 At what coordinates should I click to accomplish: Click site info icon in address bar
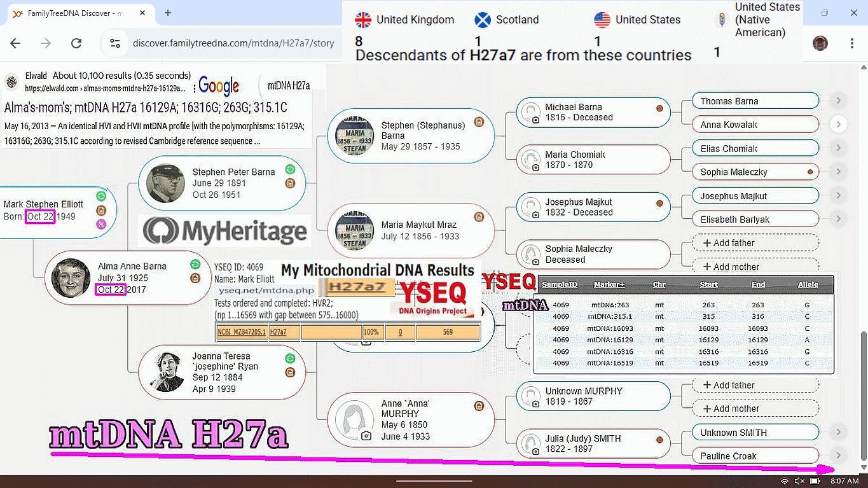tap(115, 43)
